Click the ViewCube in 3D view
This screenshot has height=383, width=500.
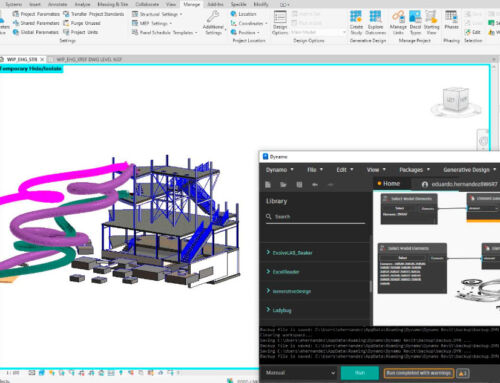[x=455, y=100]
